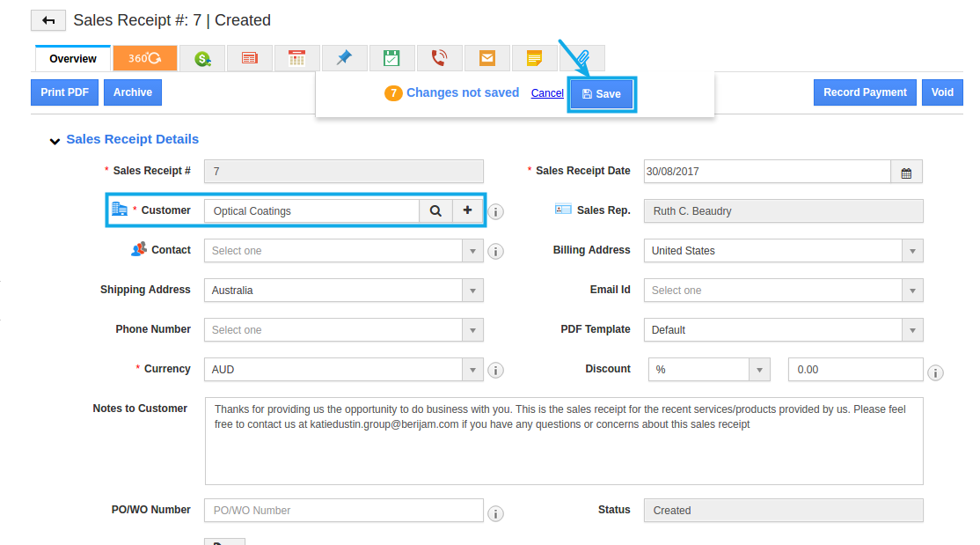Open the paperclip documents tab

pyautogui.click(x=582, y=58)
